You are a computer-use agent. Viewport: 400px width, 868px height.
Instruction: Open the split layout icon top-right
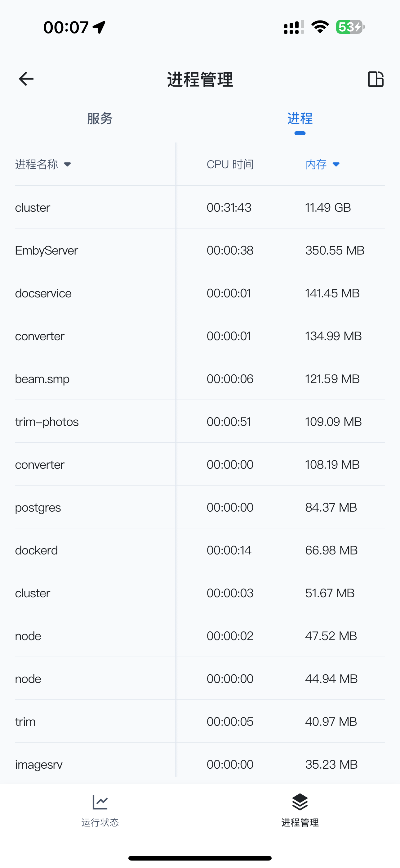click(376, 79)
